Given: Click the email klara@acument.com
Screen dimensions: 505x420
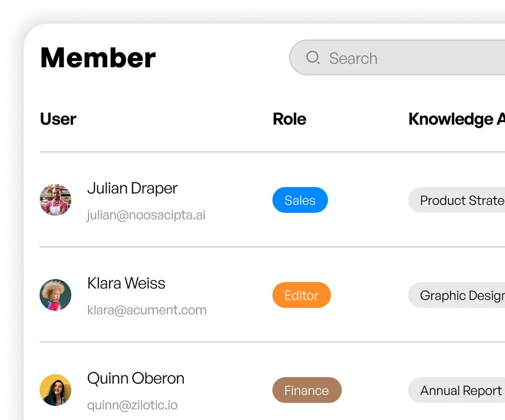Looking at the screenshot, I should coord(147,310).
